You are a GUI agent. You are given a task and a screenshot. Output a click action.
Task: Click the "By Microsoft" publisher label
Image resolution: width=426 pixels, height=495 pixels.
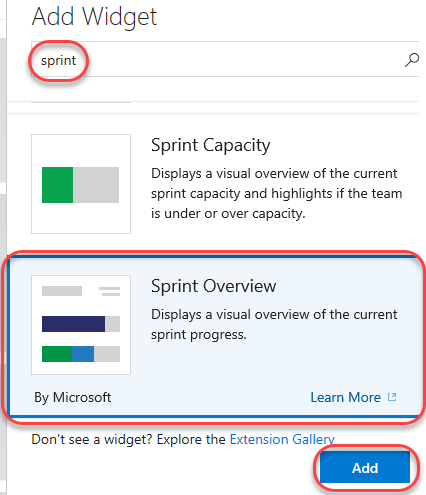[73, 397]
